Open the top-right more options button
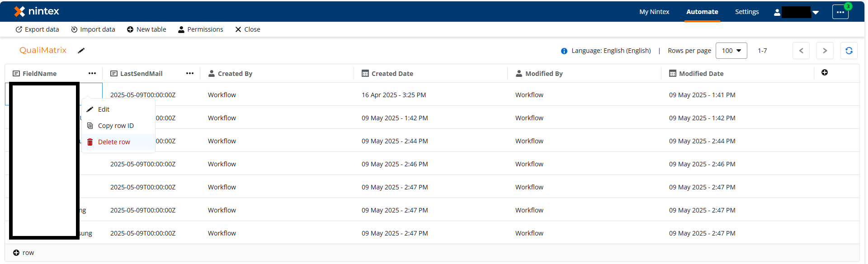This screenshot has width=868, height=264. (x=840, y=12)
